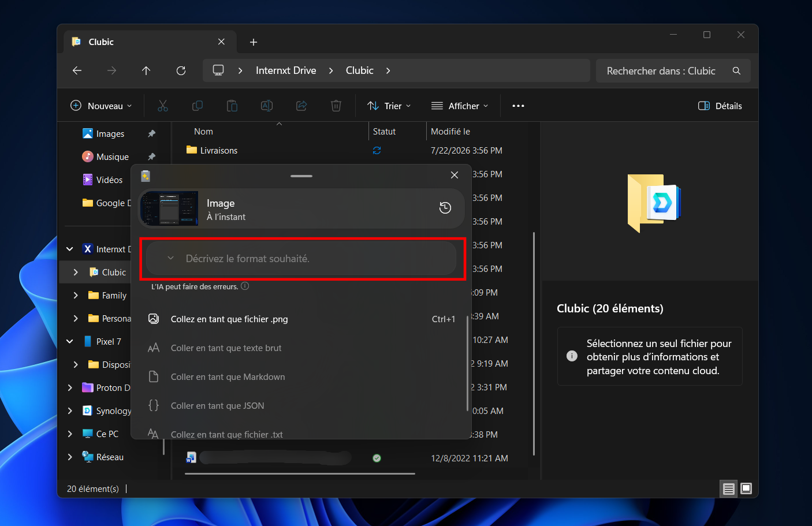Click the Livraisons sync status icon
Screen dimensions: 812x526
[377, 151]
